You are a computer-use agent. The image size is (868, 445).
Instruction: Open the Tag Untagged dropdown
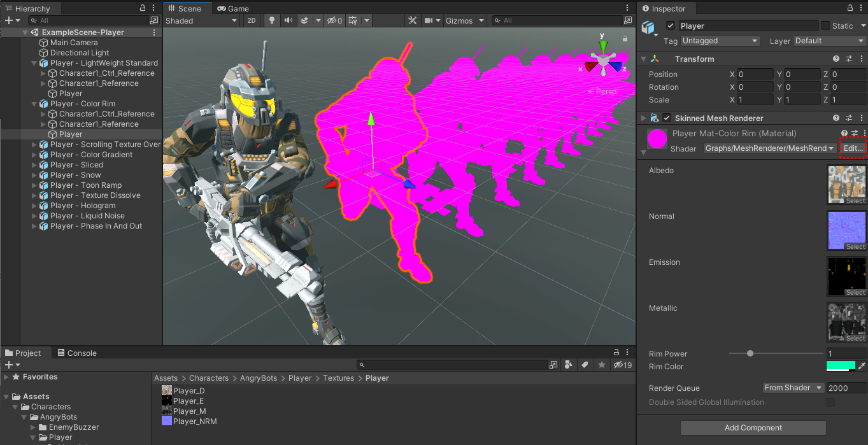click(x=720, y=41)
